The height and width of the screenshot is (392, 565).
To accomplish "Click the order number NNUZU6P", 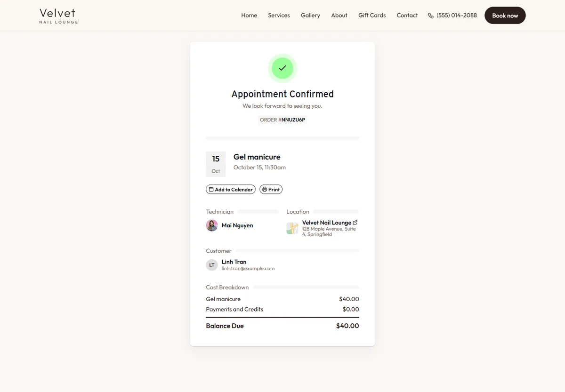I will point(293,120).
